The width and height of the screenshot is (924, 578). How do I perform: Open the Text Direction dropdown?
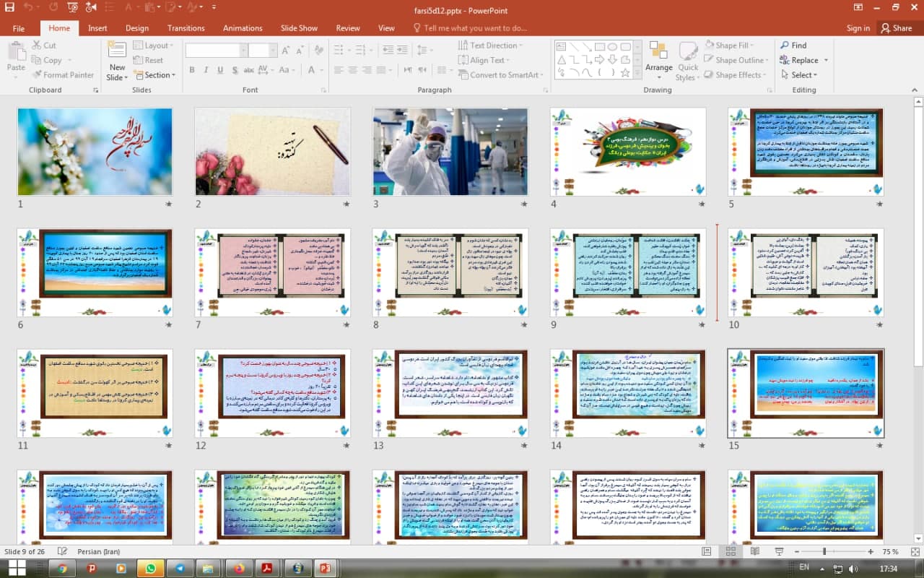[x=491, y=45]
